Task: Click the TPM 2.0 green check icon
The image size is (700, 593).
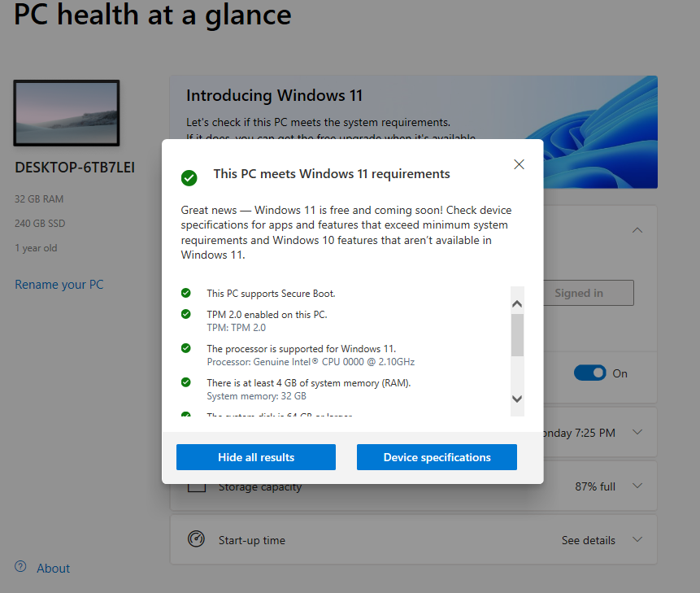Action: tap(185, 314)
